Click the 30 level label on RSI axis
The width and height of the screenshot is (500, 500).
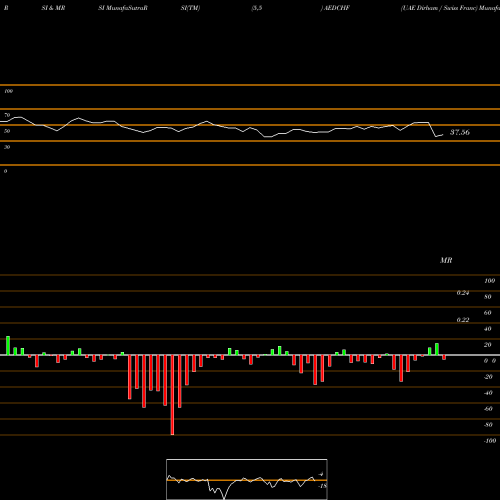coord(7,147)
